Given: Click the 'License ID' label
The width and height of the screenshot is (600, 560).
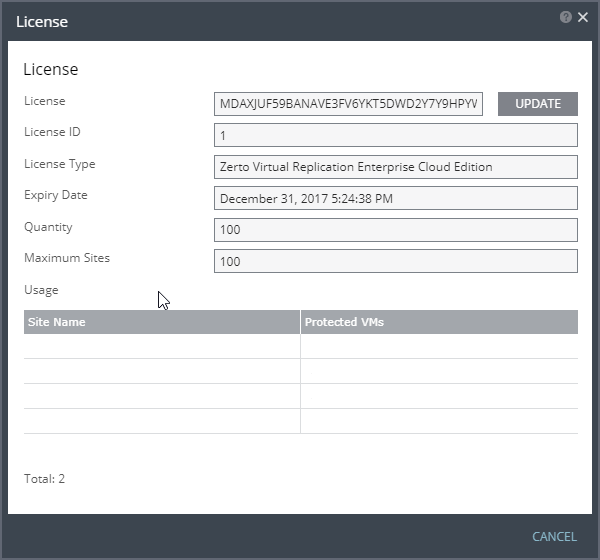Looking at the screenshot, I should click(x=52, y=132).
